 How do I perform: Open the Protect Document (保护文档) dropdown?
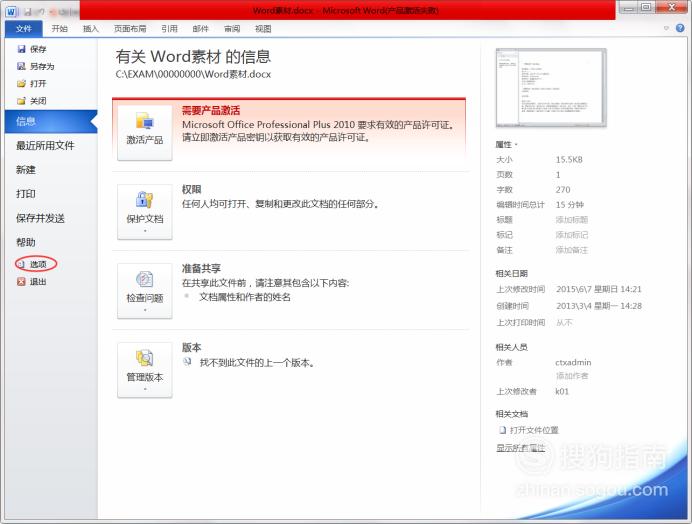[x=145, y=212]
